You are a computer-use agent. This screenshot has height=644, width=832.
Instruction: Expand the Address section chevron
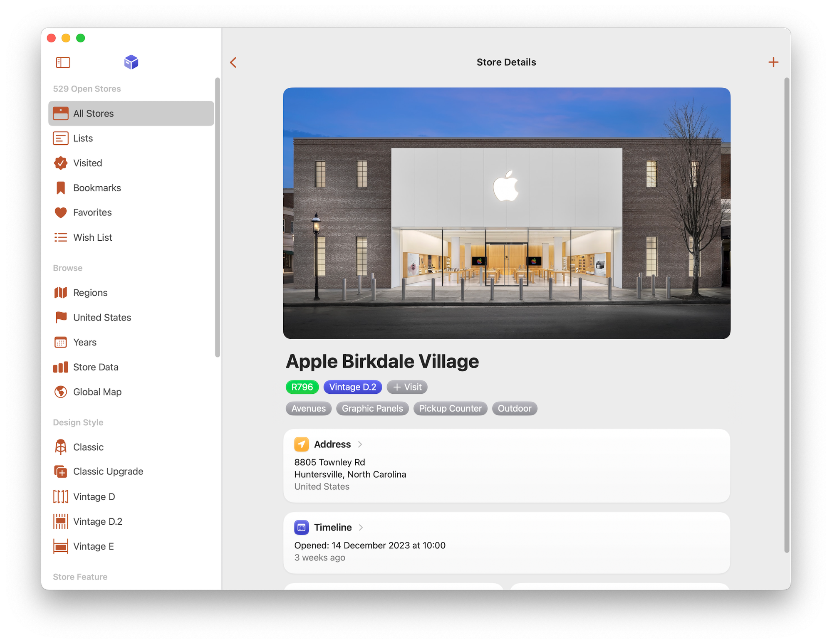(x=360, y=444)
